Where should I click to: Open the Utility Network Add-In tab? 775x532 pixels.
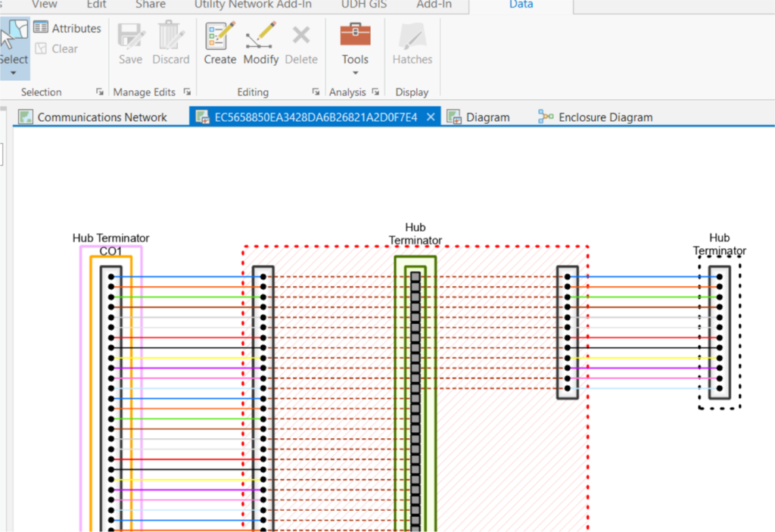253,5
